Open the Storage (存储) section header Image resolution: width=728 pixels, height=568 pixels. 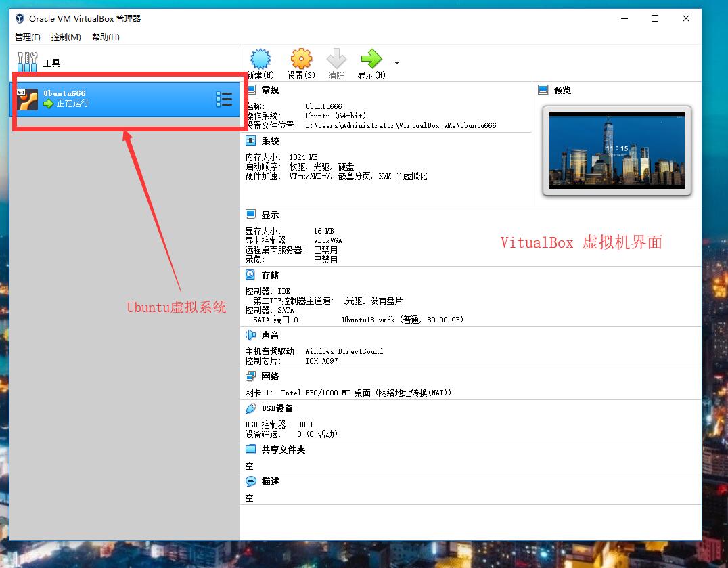click(x=270, y=275)
